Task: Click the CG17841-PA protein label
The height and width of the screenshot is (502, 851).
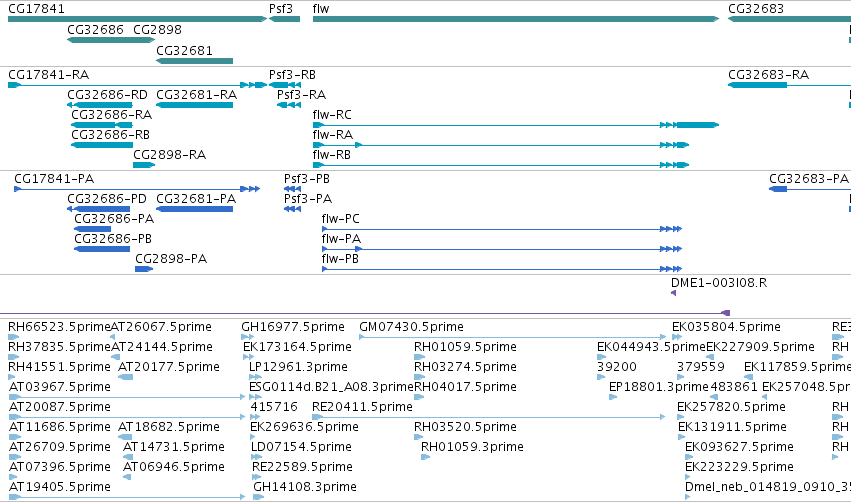Action: coord(54,179)
